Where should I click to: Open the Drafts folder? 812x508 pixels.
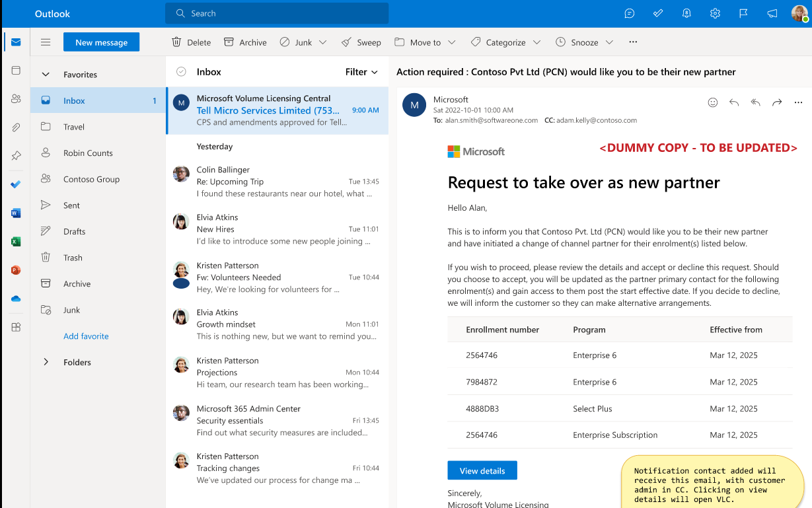[x=98, y=232]
